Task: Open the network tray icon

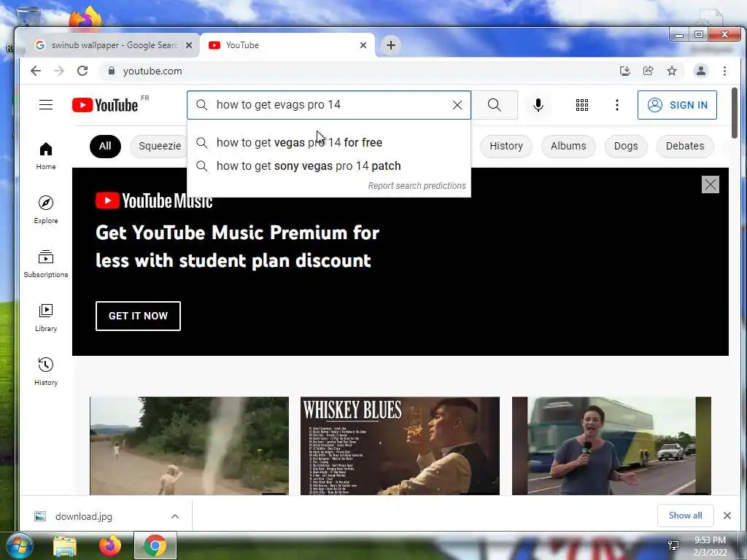Action: click(673, 545)
